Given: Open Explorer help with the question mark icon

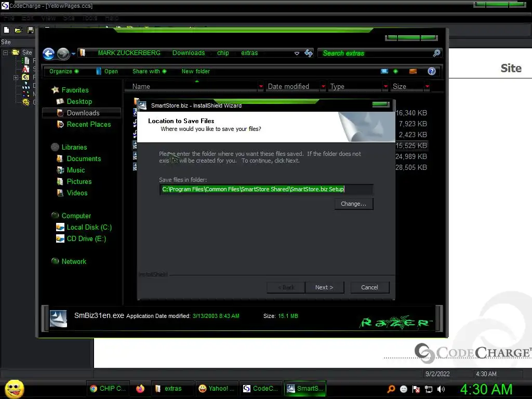Looking at the screenshot, I should (432, 71).
